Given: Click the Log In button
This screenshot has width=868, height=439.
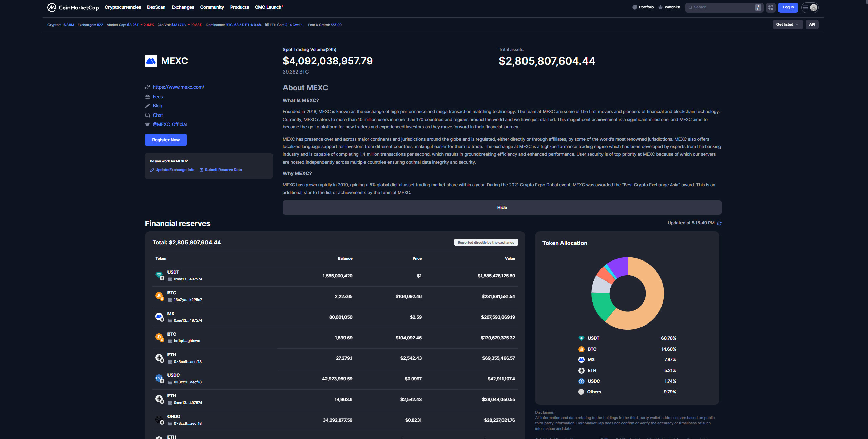Looking at the screenshot, I should point(788,7).
